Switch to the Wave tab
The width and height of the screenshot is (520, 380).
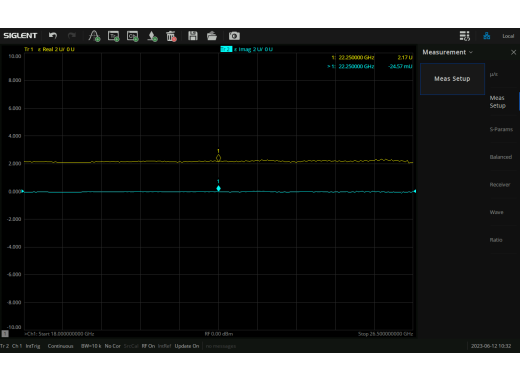[x=496, y=212]
